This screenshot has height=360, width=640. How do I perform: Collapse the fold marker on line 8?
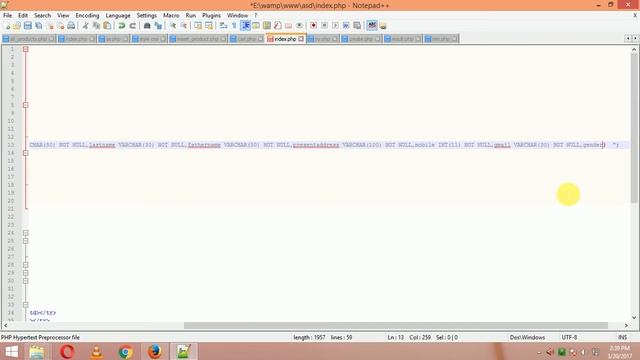[26, 105]
